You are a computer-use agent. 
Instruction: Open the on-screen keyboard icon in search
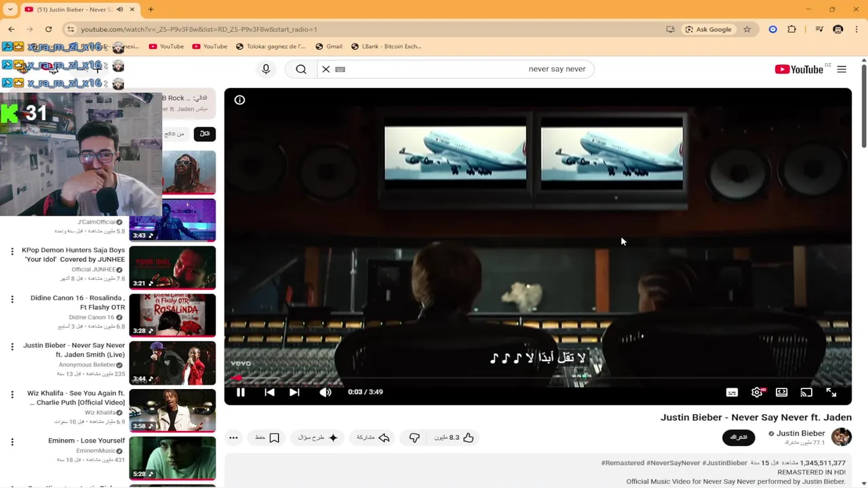(340, 69)
